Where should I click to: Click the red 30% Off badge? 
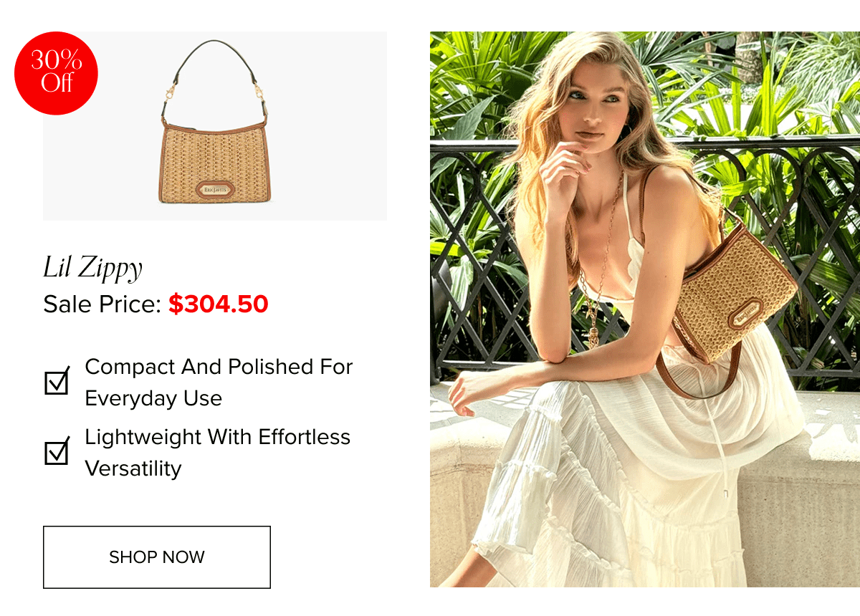coord(56,73)
